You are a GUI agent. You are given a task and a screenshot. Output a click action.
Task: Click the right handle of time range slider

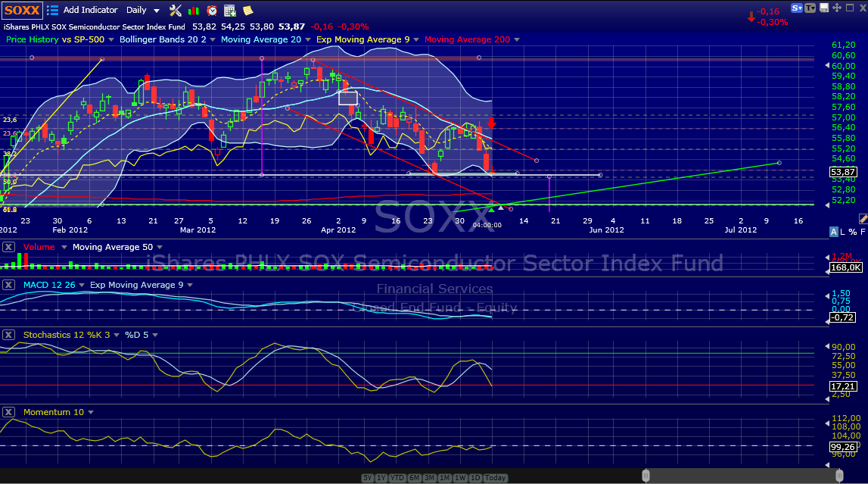pyautogui.click(x=839, y=476)
